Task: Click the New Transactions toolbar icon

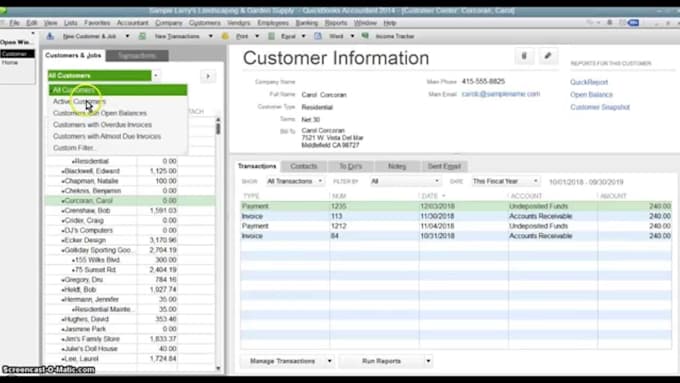Action: [142, 36]
